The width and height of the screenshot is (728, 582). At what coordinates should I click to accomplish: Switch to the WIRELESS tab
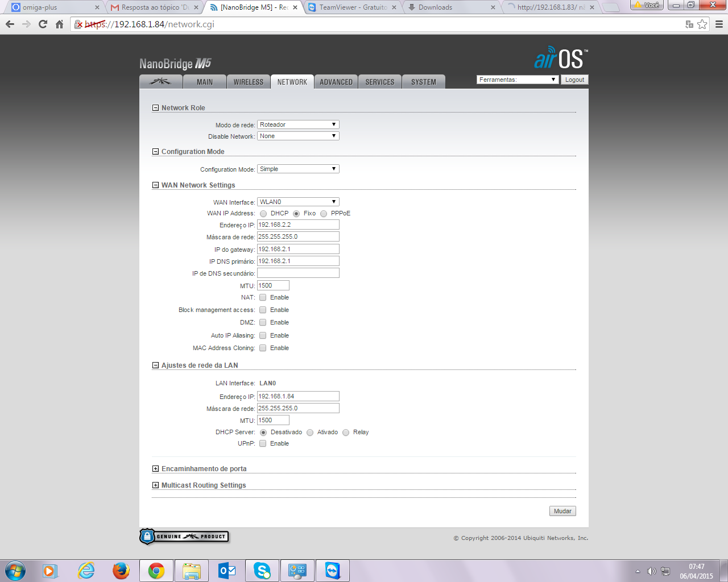[249, 82]
